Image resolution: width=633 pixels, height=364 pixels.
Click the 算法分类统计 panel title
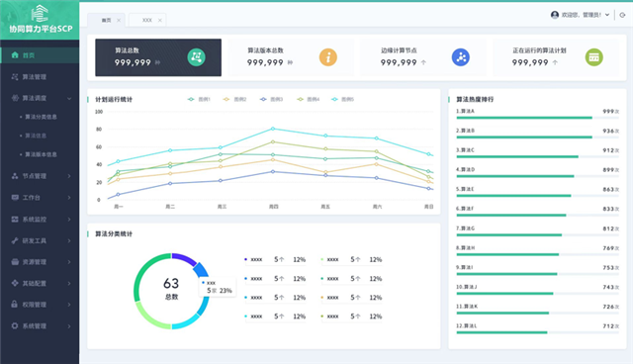tap(114, 233)
